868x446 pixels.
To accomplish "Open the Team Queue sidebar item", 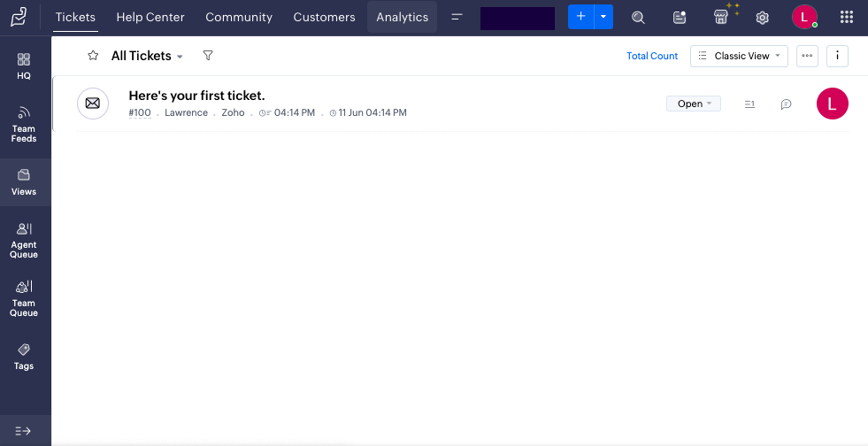I will [x=24, y=299].
